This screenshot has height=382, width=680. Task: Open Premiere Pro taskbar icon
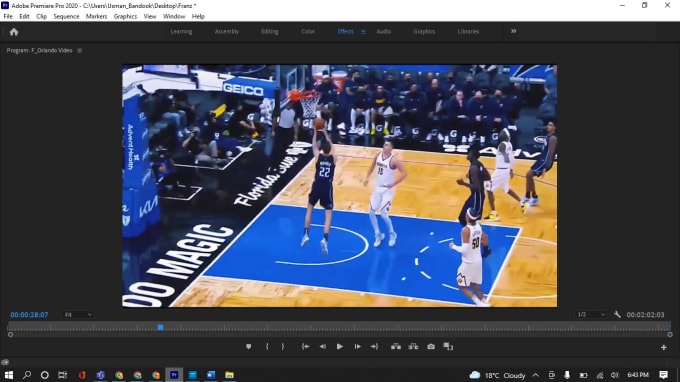pos(174,375)
